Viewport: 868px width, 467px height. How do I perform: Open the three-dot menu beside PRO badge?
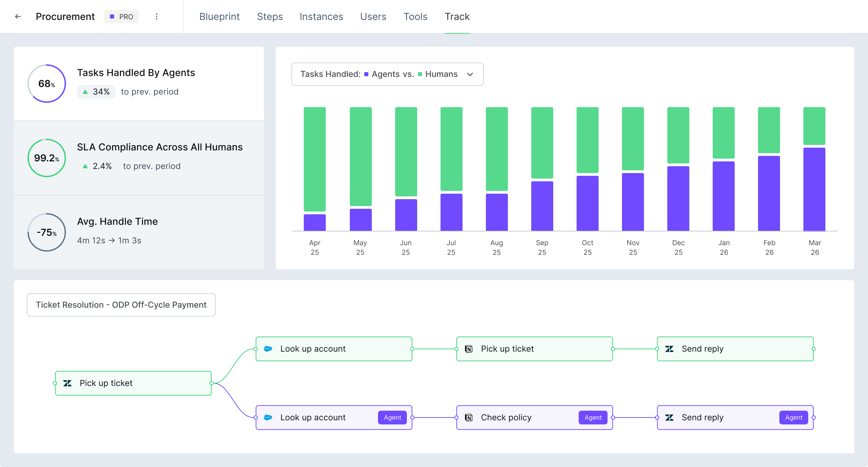point(157,16)
